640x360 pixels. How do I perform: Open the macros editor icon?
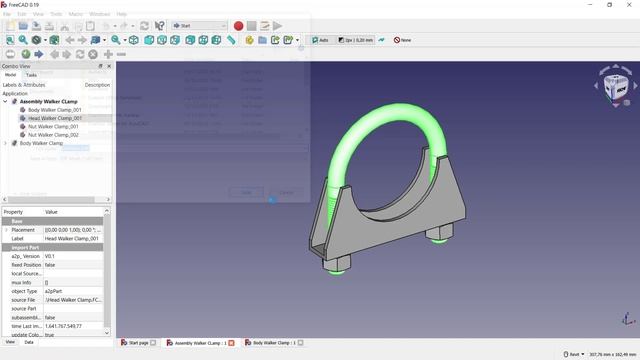(264, 26)
